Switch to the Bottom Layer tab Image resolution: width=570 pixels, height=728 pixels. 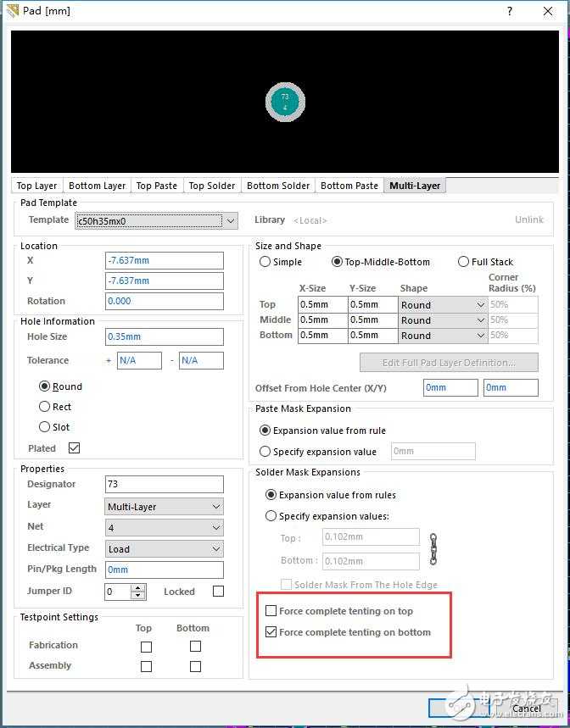(x=97, y=186)
